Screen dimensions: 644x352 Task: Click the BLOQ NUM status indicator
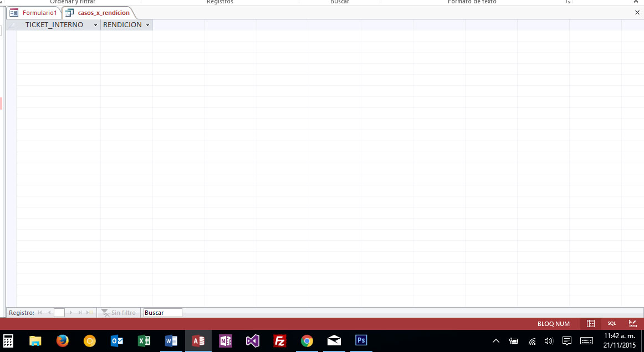tap(554, 324)
